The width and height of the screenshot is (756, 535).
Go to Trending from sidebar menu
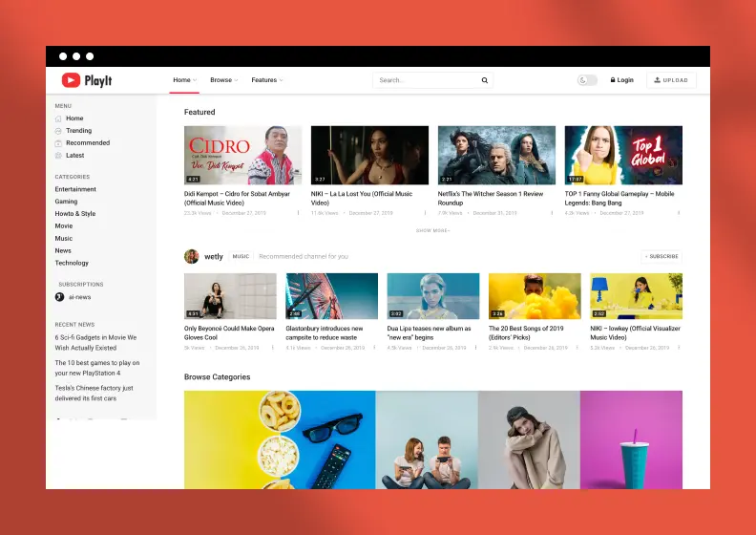tap(78, 131)
